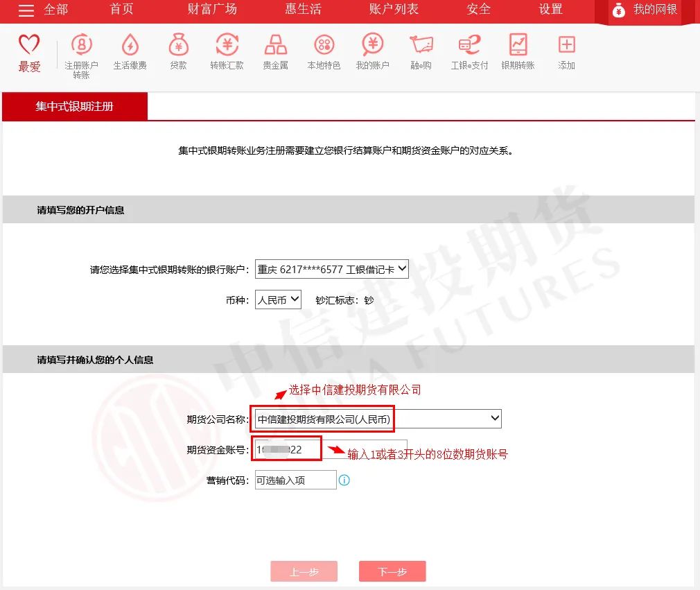Open the 惠生活 menu item
700x590 pixels.
(303, 9)
